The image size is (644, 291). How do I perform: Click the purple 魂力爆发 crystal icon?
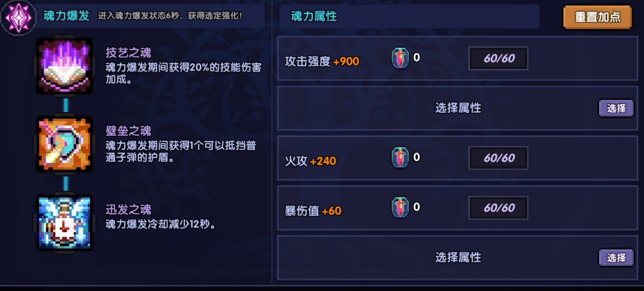[x=18, y=16]
